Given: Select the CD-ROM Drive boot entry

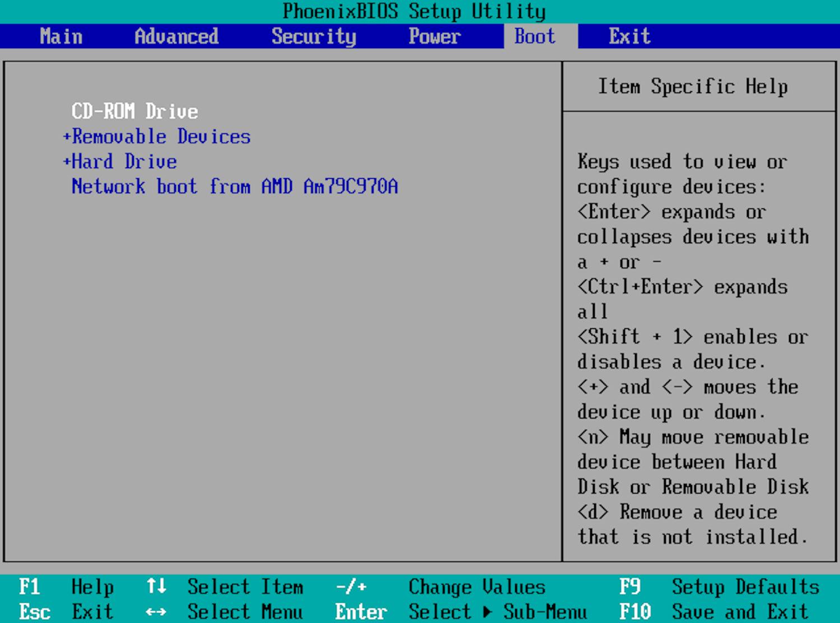Looking at the screenshot, I should click(x=134, y=111).
